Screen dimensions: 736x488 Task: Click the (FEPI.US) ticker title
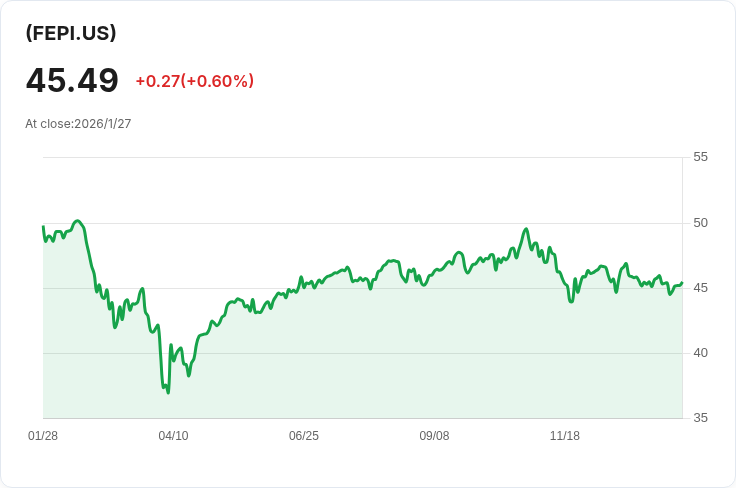pyautogui.click(x=71, y=33)
